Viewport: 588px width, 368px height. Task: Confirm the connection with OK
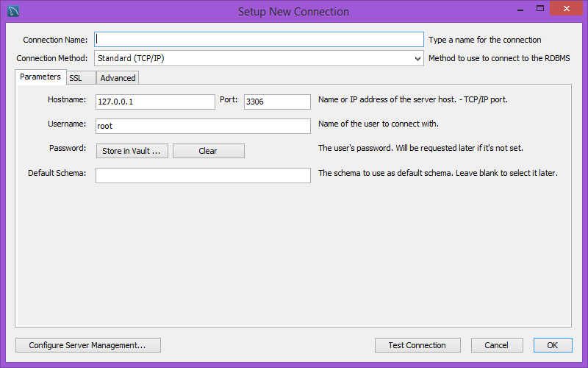[x=553, y=345]
